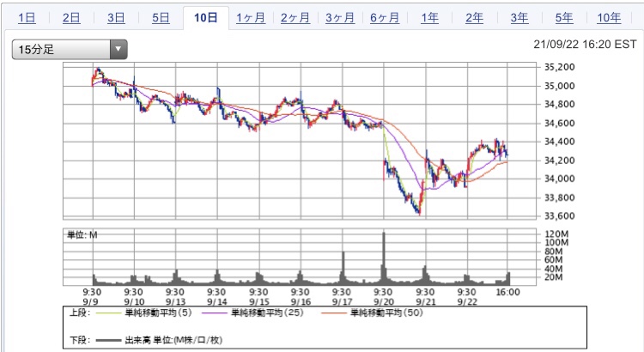This screenshot has width=644, height=352.
Task: Click the 上段: legend label
Action: (79, 313)
